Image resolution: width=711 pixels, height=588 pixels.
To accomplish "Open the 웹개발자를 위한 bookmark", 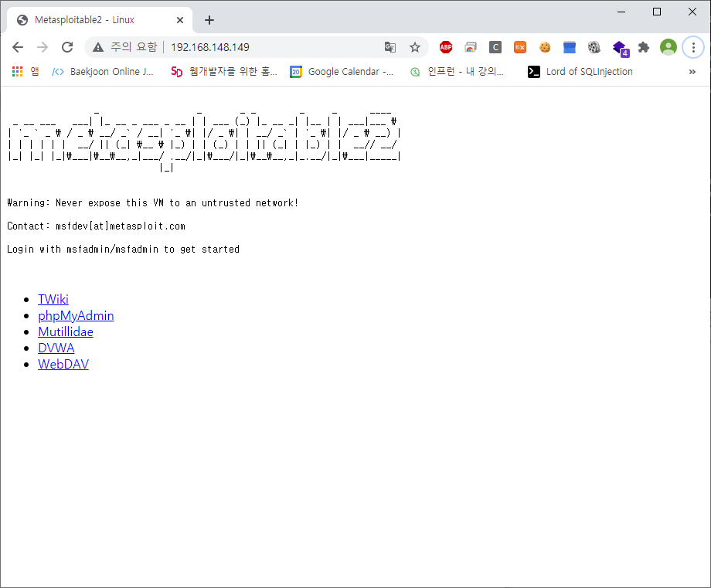I will (x=224, y=72).
